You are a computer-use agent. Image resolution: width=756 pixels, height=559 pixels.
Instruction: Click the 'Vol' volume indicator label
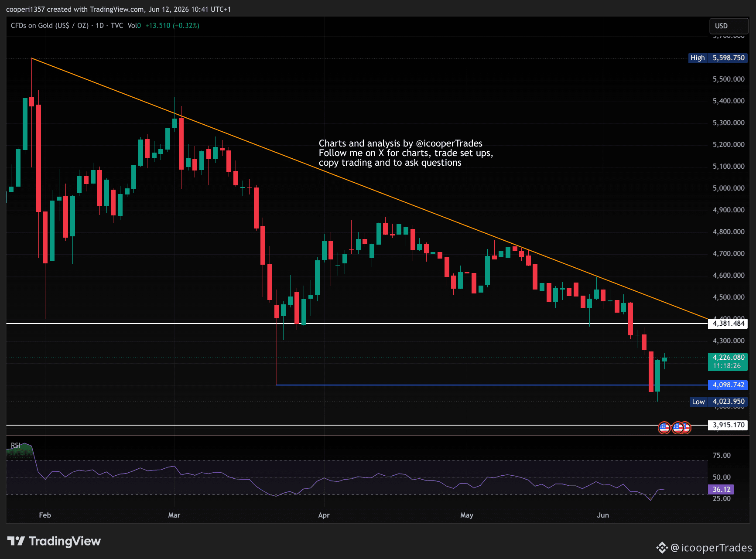point(133,26)
